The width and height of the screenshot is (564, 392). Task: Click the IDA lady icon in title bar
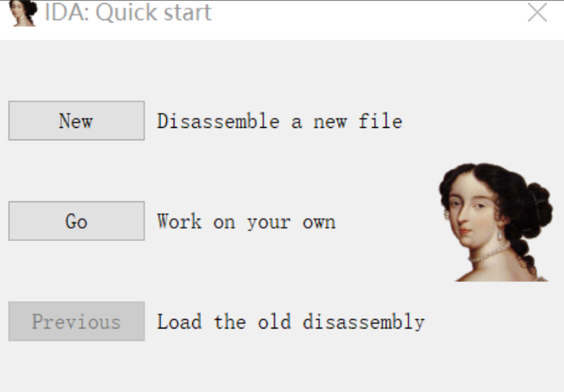[x=23, y=13]
